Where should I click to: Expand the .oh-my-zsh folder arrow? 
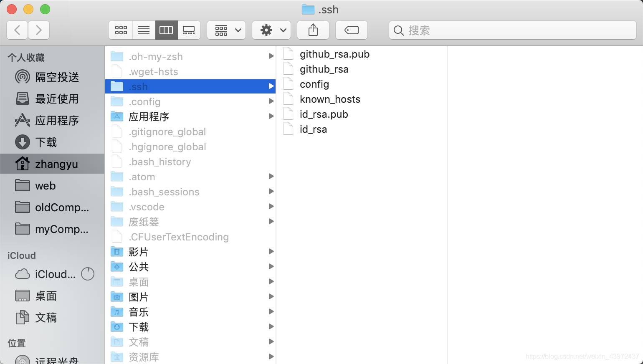(x=271, y=56)
